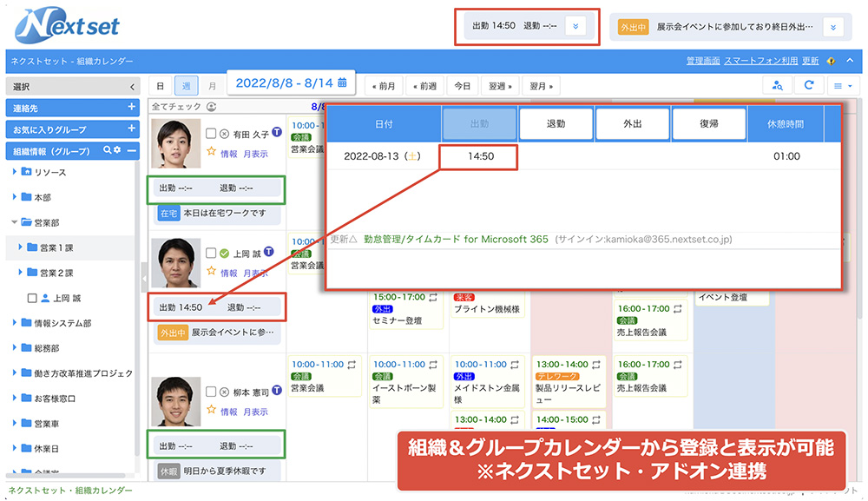Go to 前月 previous month

pos(384,86)
